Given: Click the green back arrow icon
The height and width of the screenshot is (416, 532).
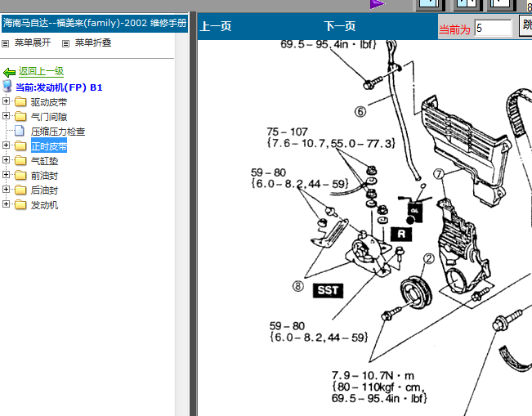Looking at the screenshot, I should click(x=9, y=72).
